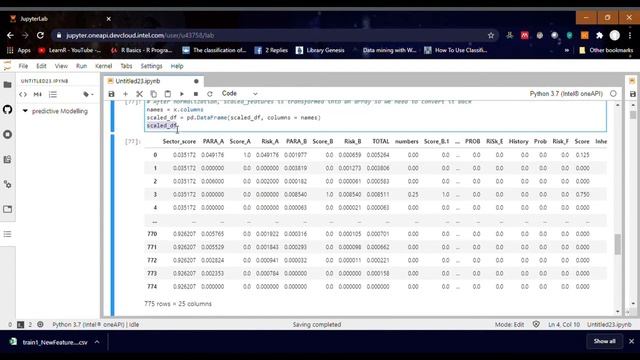Open the GitHub sidebar panel
The image size is (640, 360).
[x=7, y=109]
